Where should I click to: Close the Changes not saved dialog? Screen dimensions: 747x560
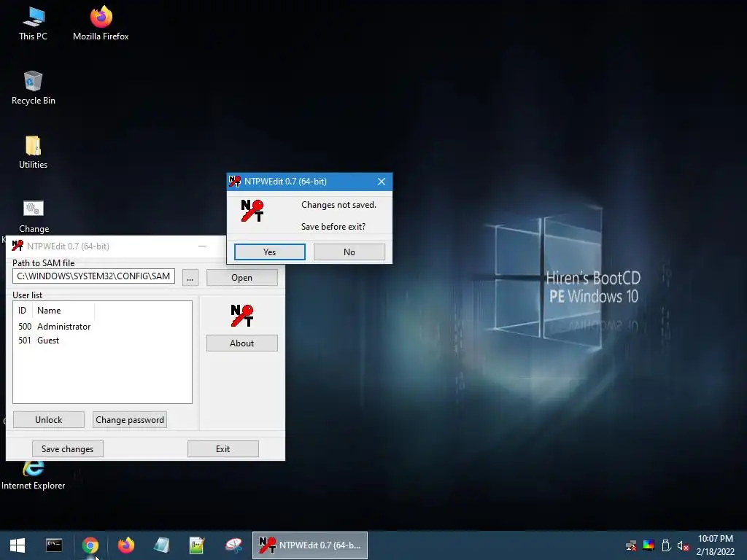381,182
